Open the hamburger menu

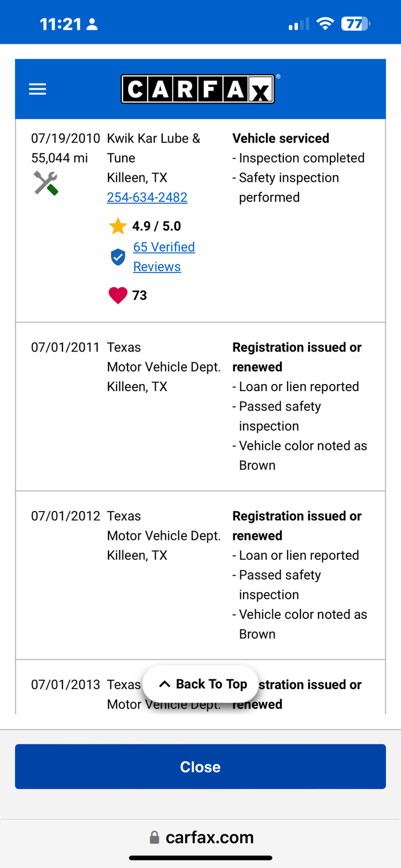(x=37, y=89)
